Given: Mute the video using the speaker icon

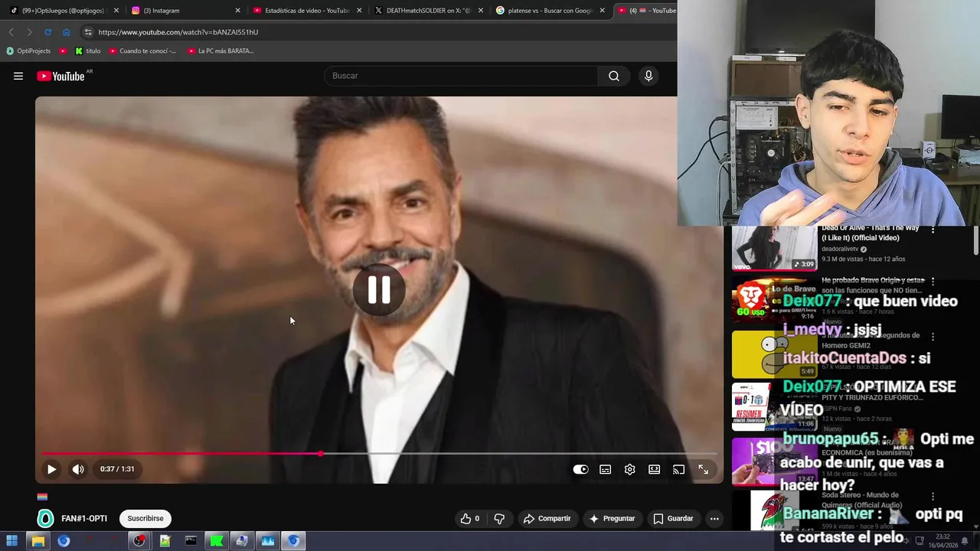Looking at the screenshot, I should pos(78,469).
